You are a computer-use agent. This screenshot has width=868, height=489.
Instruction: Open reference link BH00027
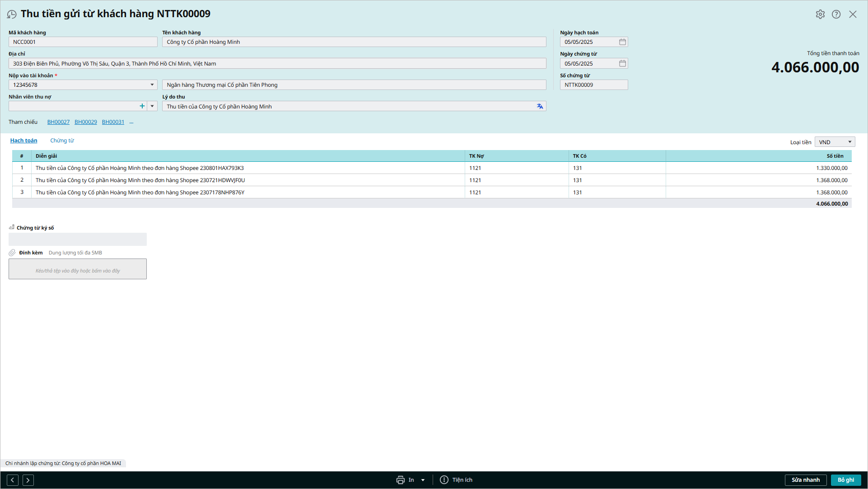[x=58, y=122]
